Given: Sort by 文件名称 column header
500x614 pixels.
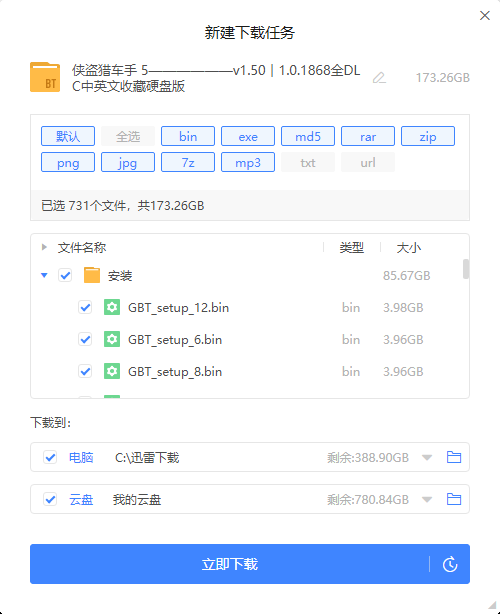Looking at the screenshot, I should pos(82,247).
